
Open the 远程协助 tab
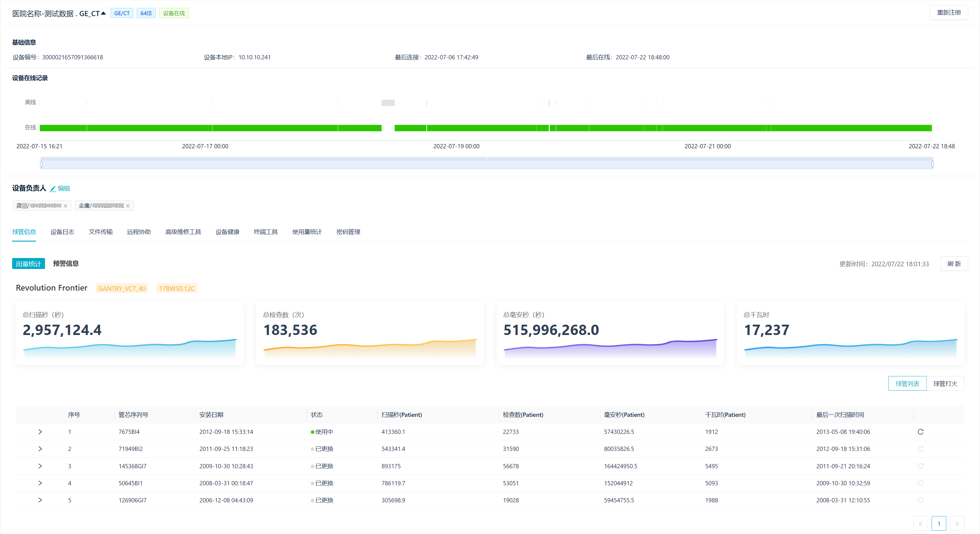point(138,232)
